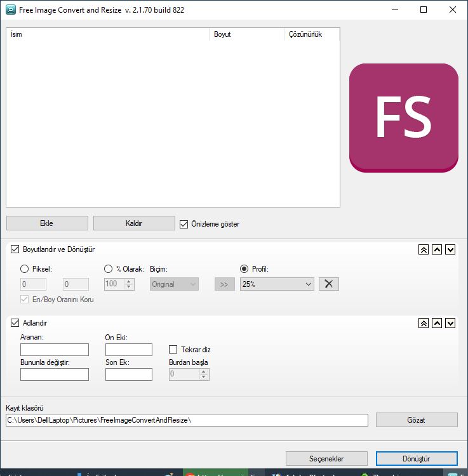Viewport: 468px width, 476px height.
Task: Click the Son Ek text field
Action: point(129,374)
